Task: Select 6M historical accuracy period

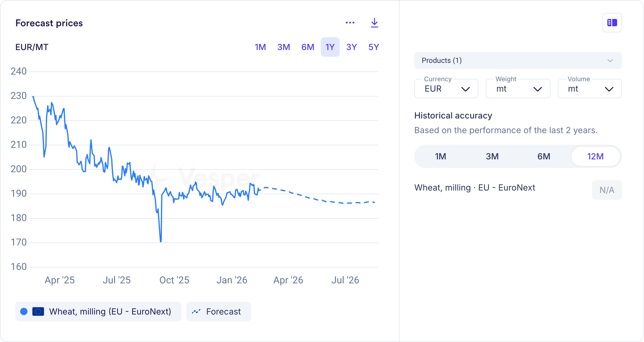Action: (543, 156)
